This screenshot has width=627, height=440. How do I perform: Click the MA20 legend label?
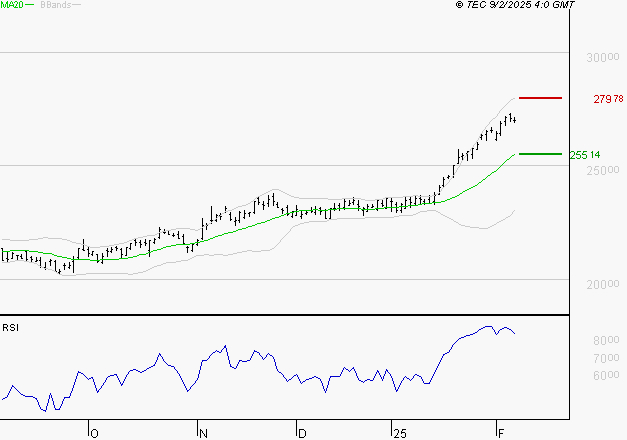pyautogui.click(x=12, y=5)
